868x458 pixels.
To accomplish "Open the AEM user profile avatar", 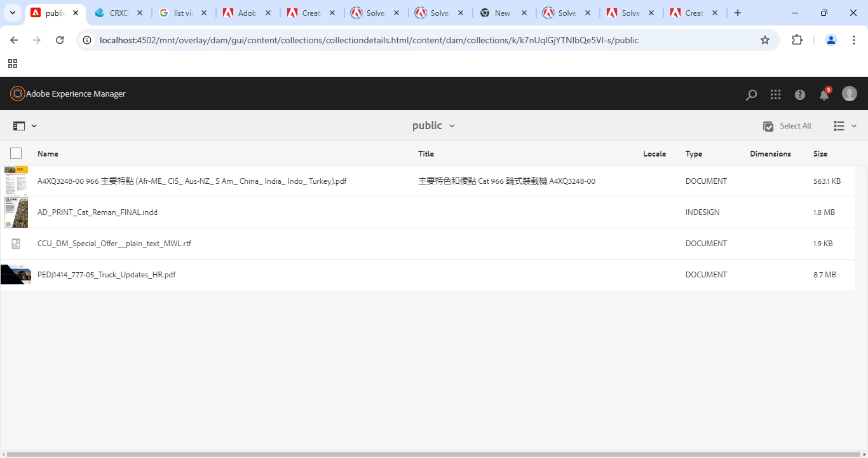I will [850, 94].
